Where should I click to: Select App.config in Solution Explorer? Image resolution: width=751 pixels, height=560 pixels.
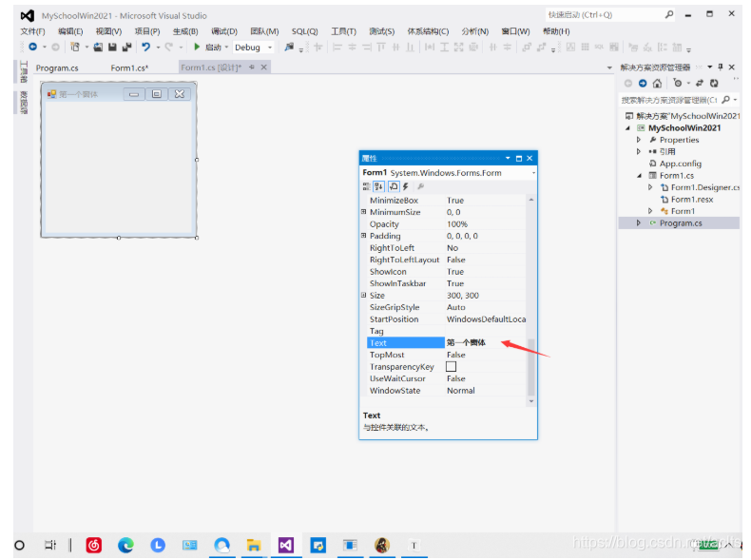(x=680, y=164)
